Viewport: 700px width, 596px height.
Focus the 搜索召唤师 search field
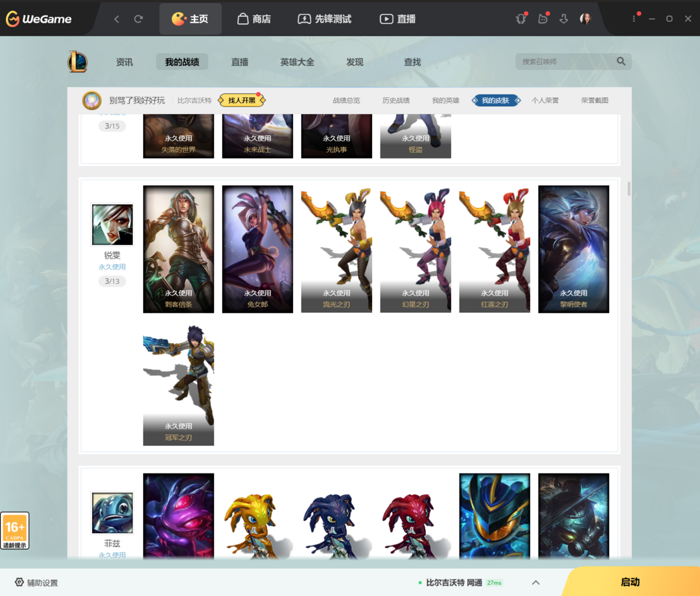point(567,62)
